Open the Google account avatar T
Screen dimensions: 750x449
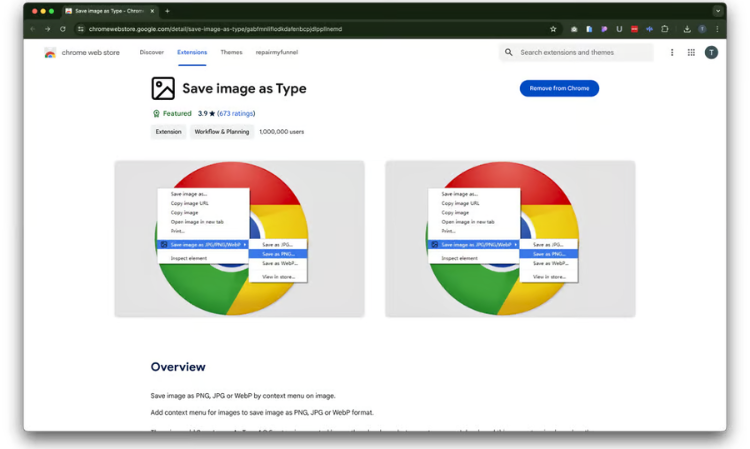coord(711,53)
